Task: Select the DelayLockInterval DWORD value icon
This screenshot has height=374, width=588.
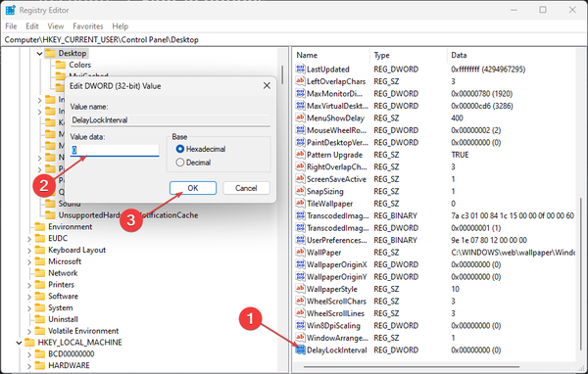Action: point(301,351)
